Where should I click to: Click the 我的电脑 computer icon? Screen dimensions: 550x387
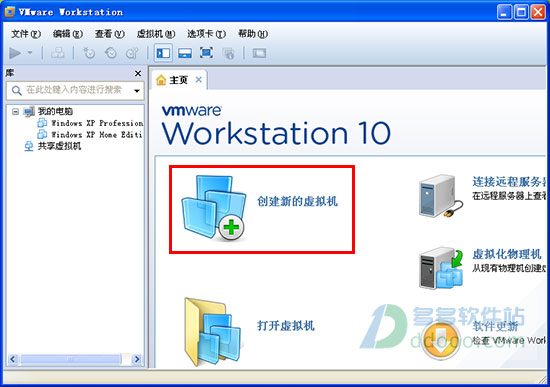(29, 112)
